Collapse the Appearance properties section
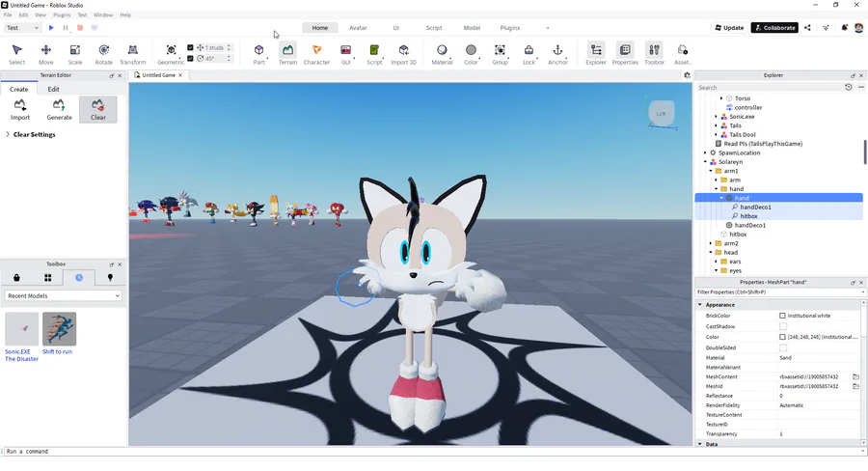This screenshot has height=471, width=868. (700, 305)
